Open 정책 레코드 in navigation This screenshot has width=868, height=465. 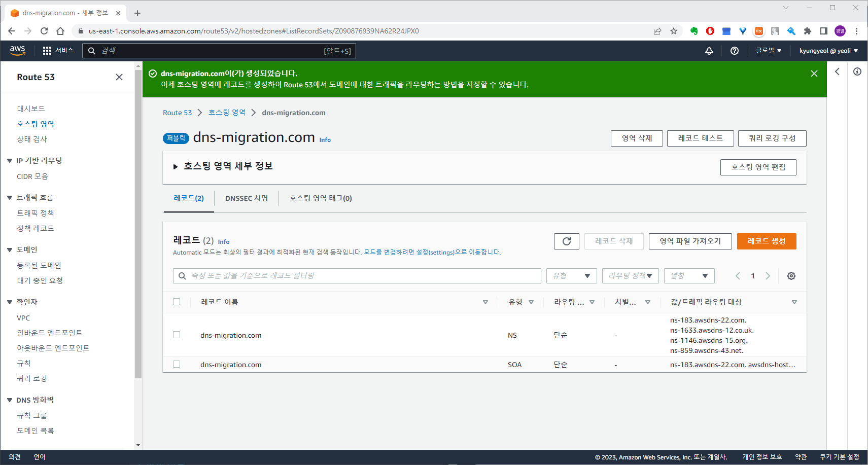pyautogui.click(x=36, y=228)
